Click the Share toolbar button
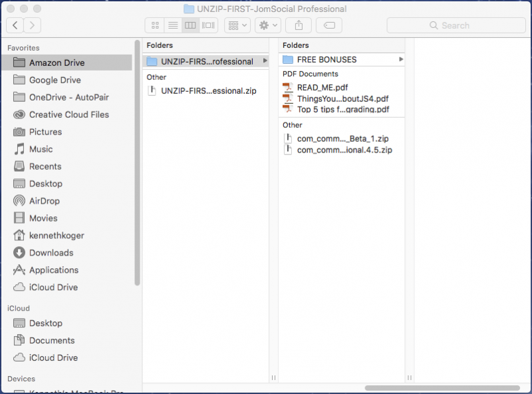 pyautogui.click(x=299, y=25)
